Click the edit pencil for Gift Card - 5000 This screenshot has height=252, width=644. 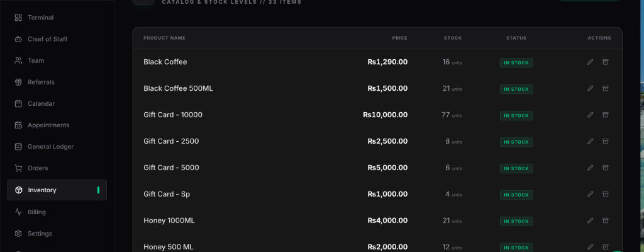pos(590,168)
